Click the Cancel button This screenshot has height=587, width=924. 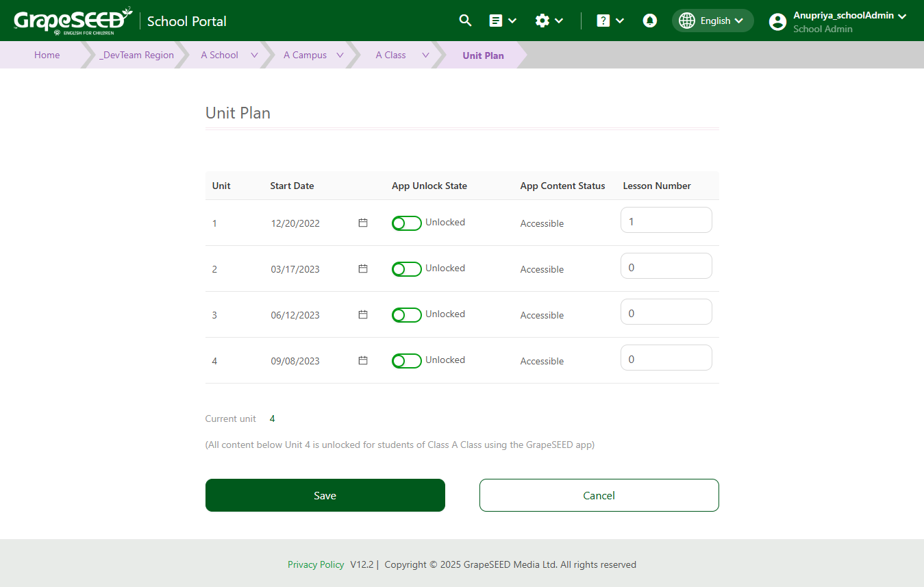click(599, 495)
